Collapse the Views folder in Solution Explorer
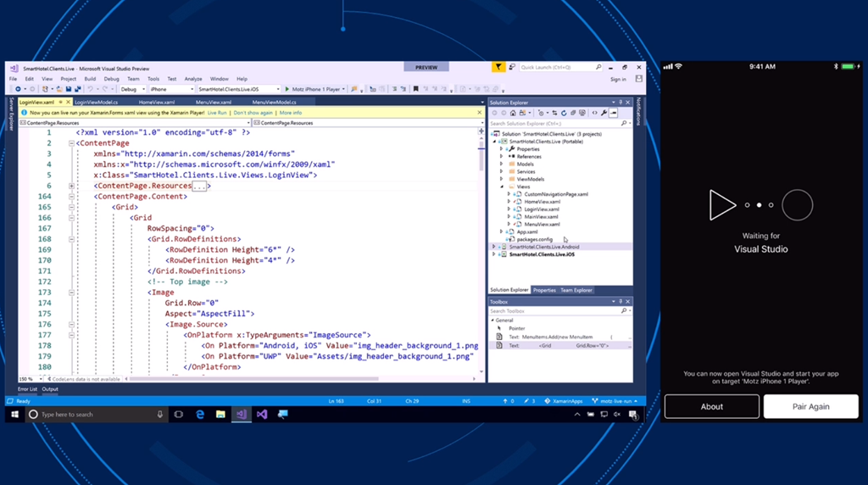 [501, 187]
